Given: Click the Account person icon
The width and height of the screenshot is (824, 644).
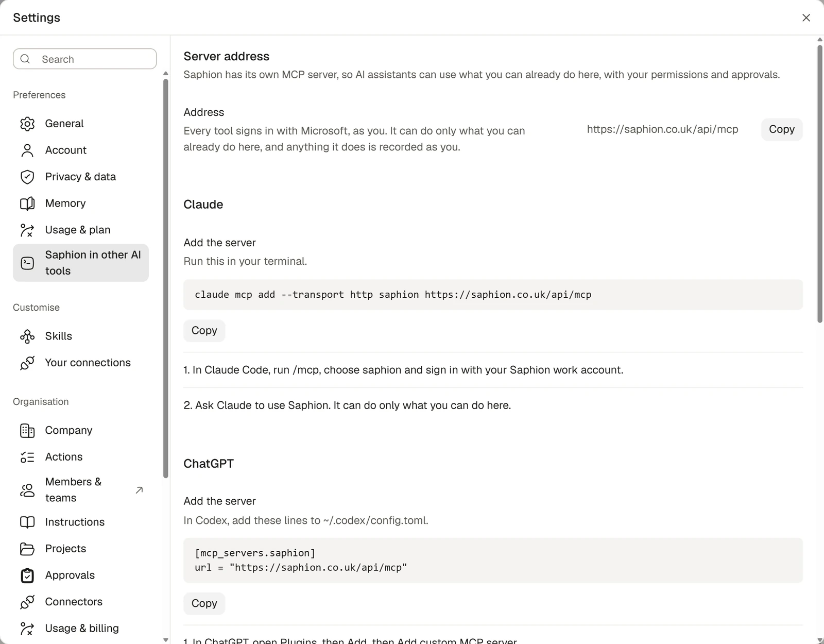Looking at the screenshot, I should click(27, 150).
